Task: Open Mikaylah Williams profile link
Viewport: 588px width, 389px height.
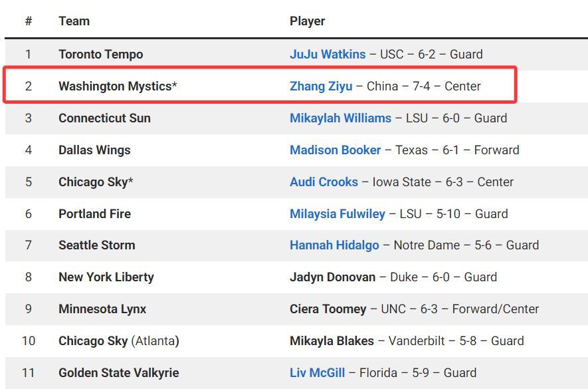Action: tap(340, 118)
